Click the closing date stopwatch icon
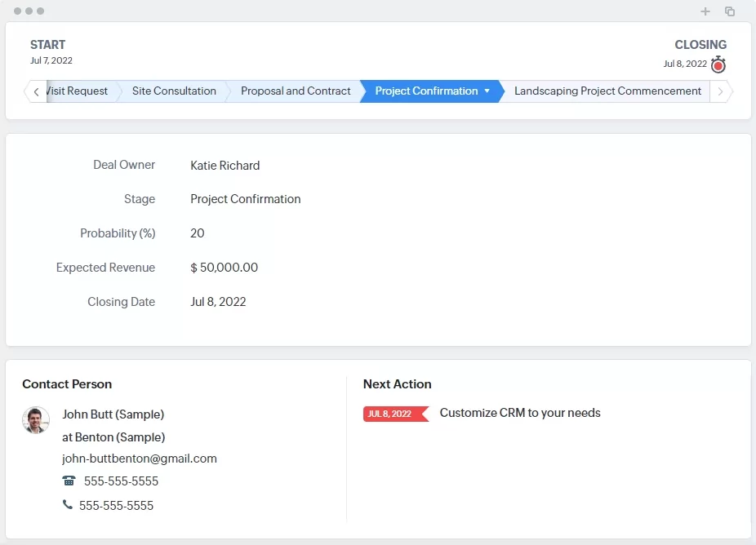This screenshot has width=756, height=545. (x=718, y=65)
